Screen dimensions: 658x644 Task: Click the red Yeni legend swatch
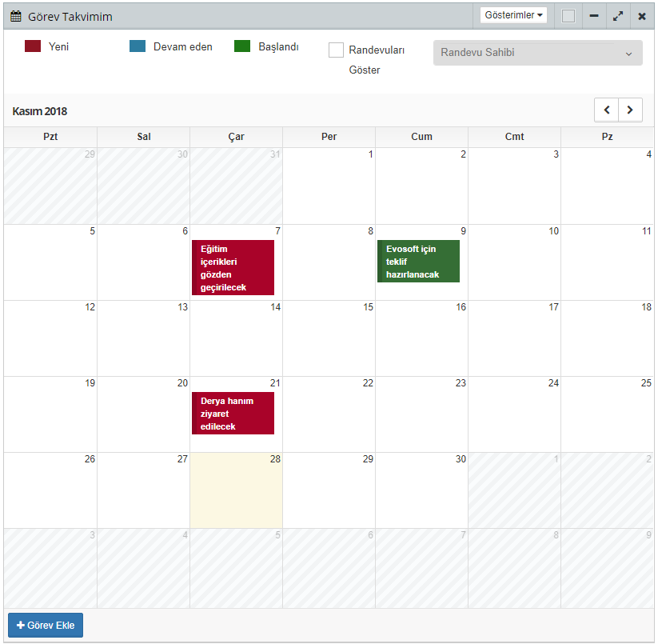point(33,46)
